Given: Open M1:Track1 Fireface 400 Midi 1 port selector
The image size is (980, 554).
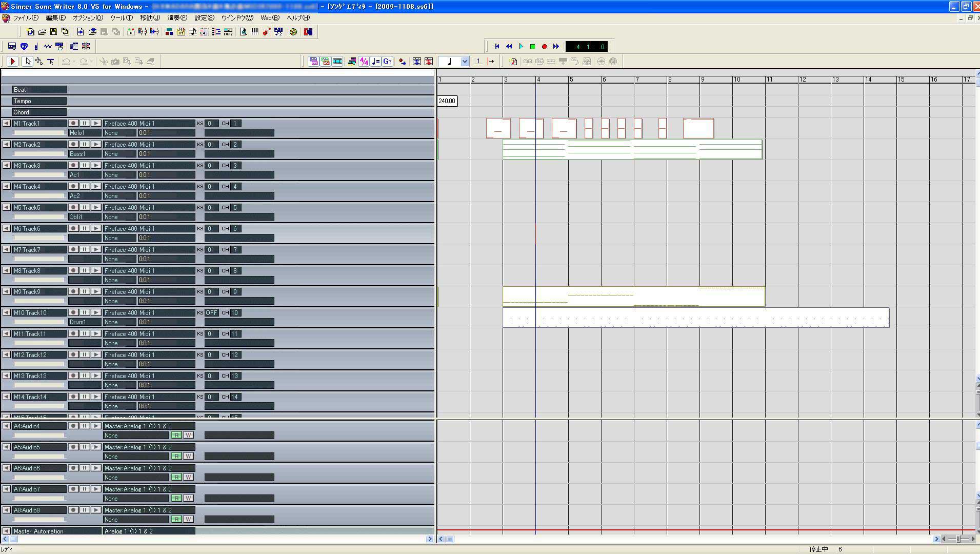Looking at the screenshot, I should (149, 123).
